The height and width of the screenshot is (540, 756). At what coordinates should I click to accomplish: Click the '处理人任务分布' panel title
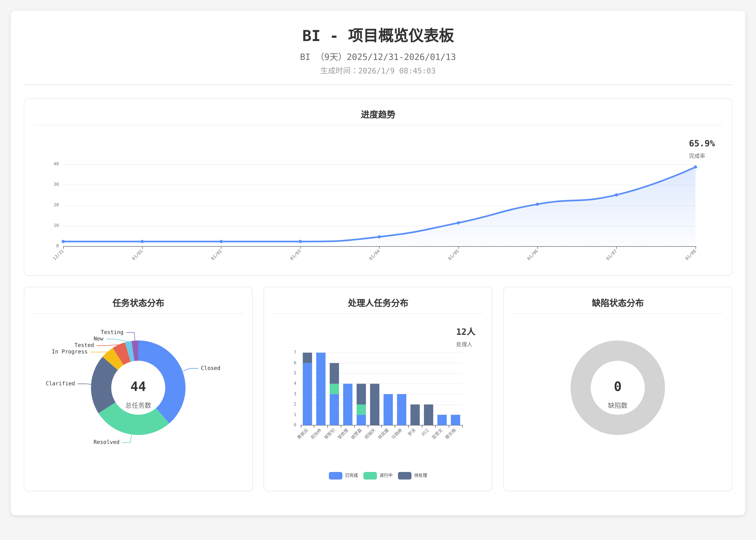coord(378,303)
